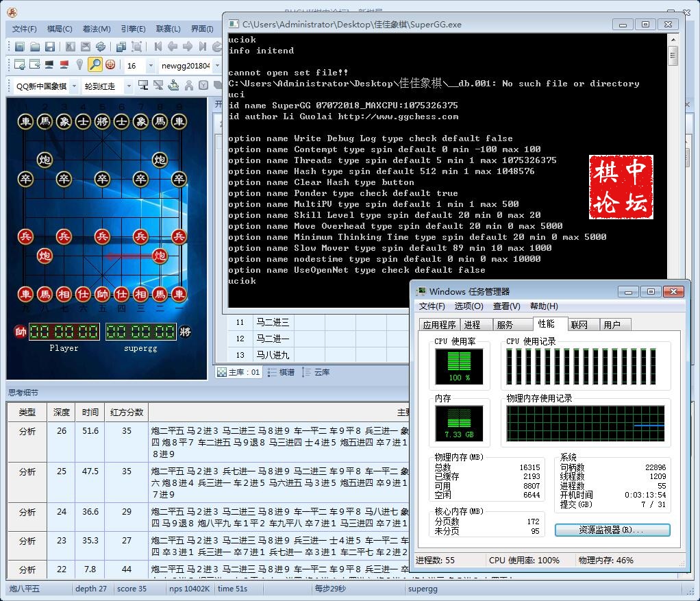The width and height of the screenshot is (700, 601).
Task: Select the depth 26 analysis row
Action: pyautogui.click(x=208, y=442)
